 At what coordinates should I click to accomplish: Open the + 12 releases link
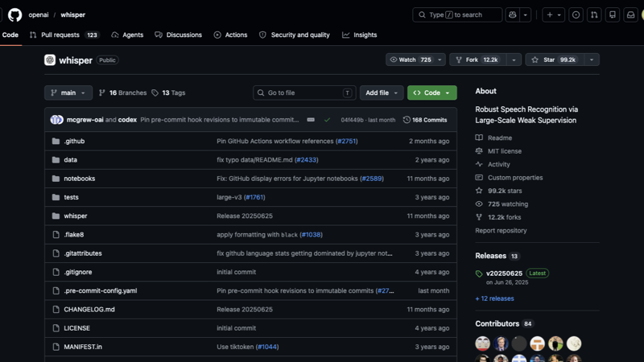click(x=494, y=298)
